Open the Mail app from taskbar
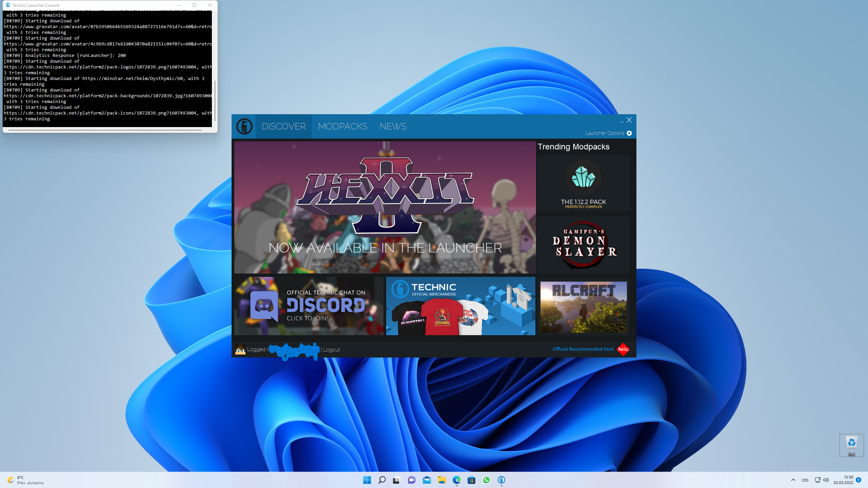Image resolution: width=868 pixels, height=488 pixels. (427, 480)
